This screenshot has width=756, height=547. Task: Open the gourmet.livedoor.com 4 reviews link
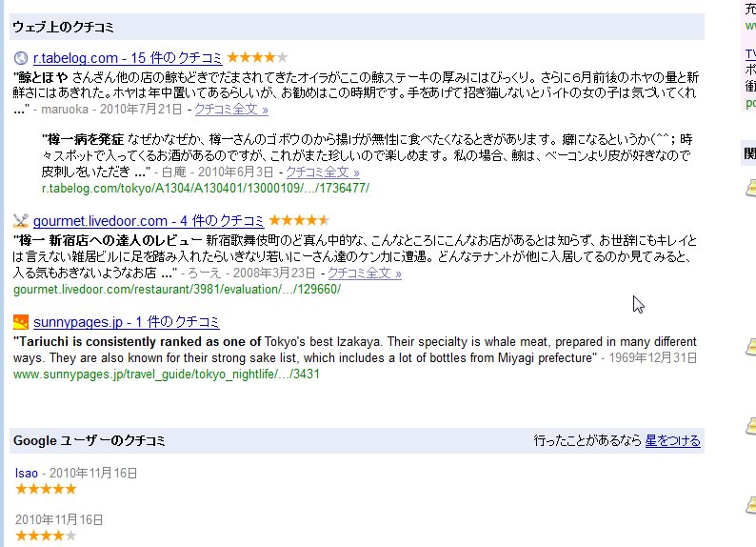click(x=149, y=221)
